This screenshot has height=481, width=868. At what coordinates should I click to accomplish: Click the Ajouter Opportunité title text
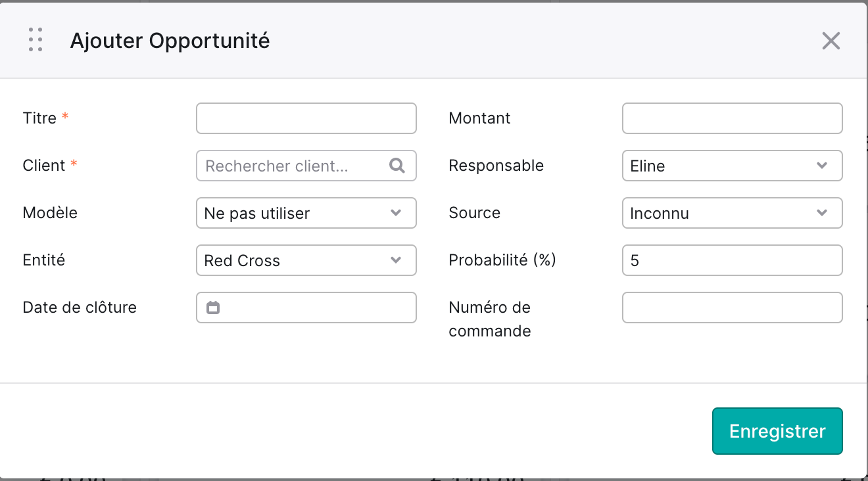tap(170, 41)
